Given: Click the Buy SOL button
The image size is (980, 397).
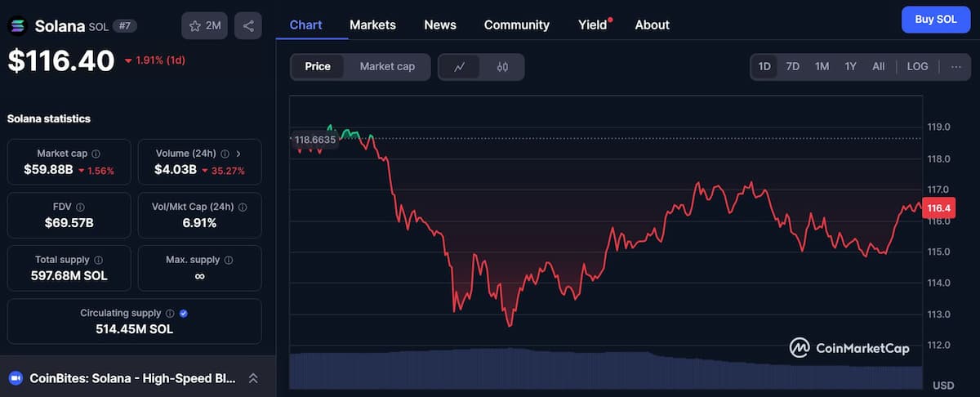Looking at the screenshot, I should coord(935,19).
